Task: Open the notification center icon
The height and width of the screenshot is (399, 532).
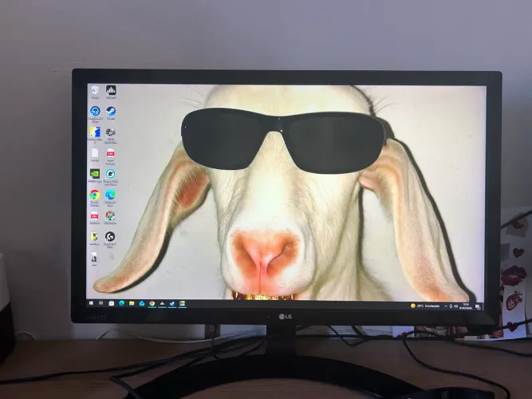Action: click(478, 307)
